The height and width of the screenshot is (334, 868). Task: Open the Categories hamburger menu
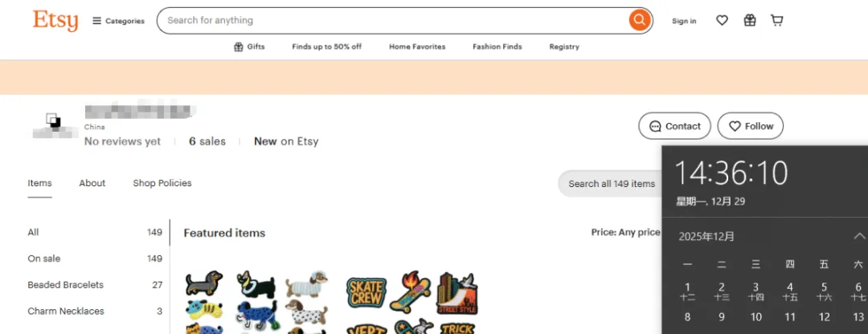[118, 21]
